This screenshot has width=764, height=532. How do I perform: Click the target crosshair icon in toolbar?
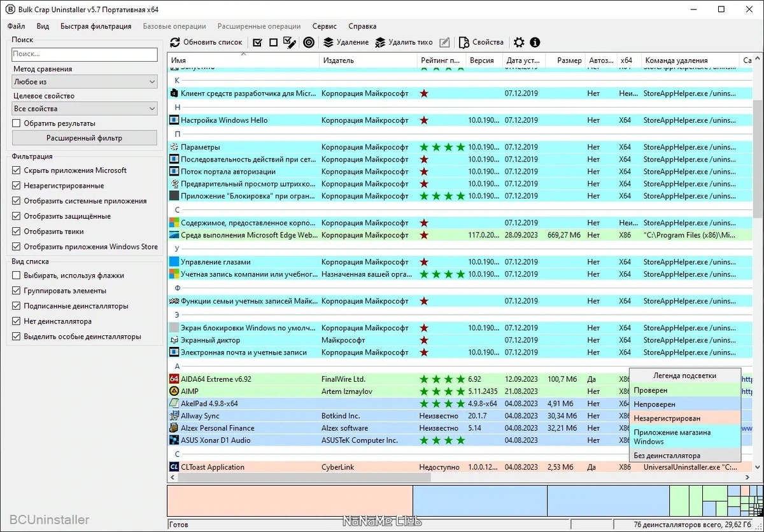[309, 43]
